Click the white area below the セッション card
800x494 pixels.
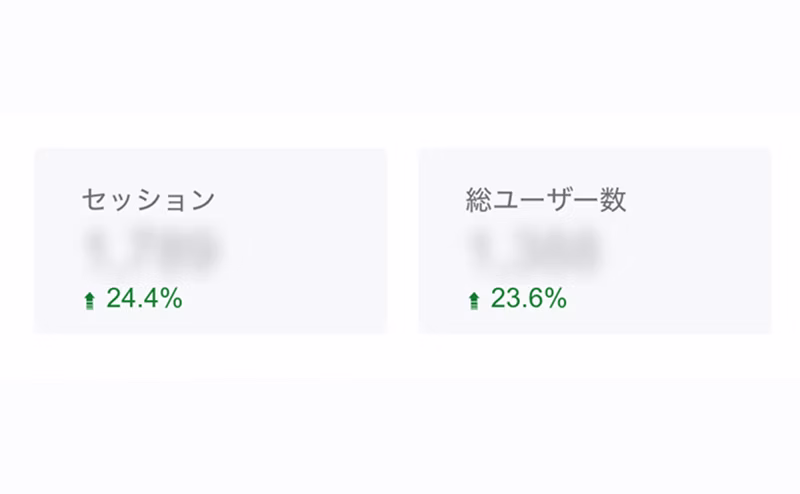click(x=210, y=410)
